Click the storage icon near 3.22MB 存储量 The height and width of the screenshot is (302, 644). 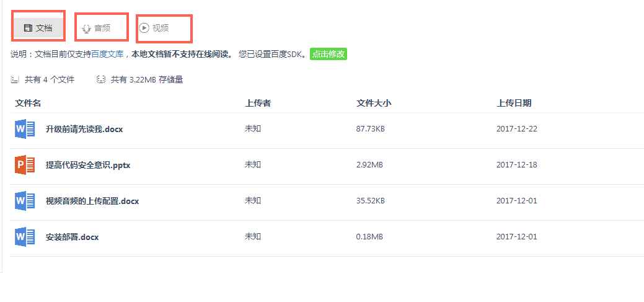click(x=101, y=80)
